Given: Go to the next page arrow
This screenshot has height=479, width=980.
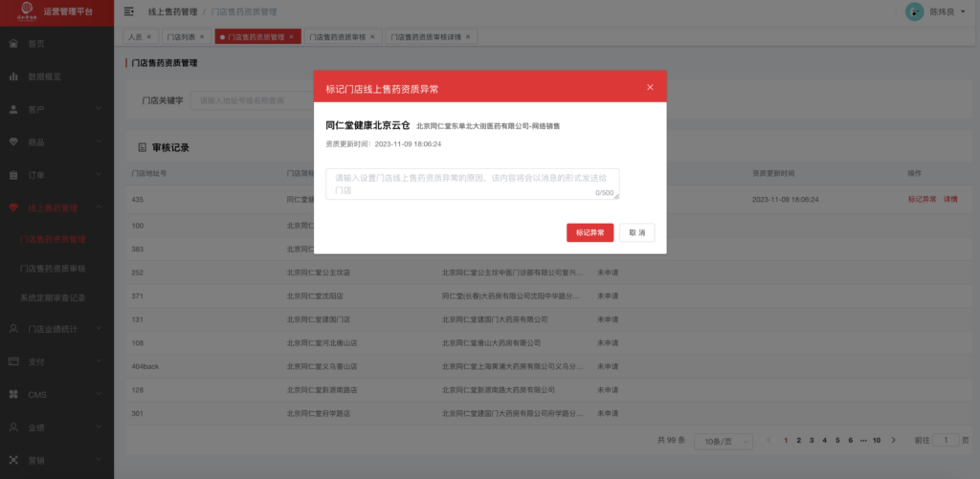Looking at the screenshot, I should 894,441.
